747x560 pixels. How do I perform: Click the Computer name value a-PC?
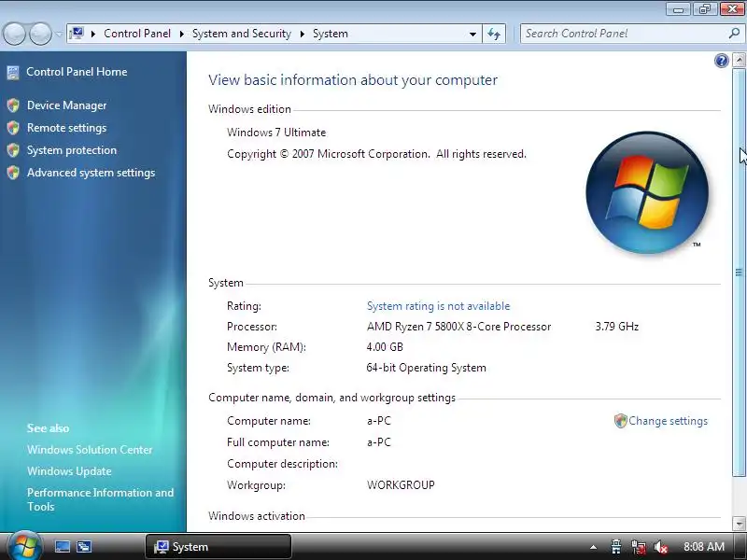[379, 421]
